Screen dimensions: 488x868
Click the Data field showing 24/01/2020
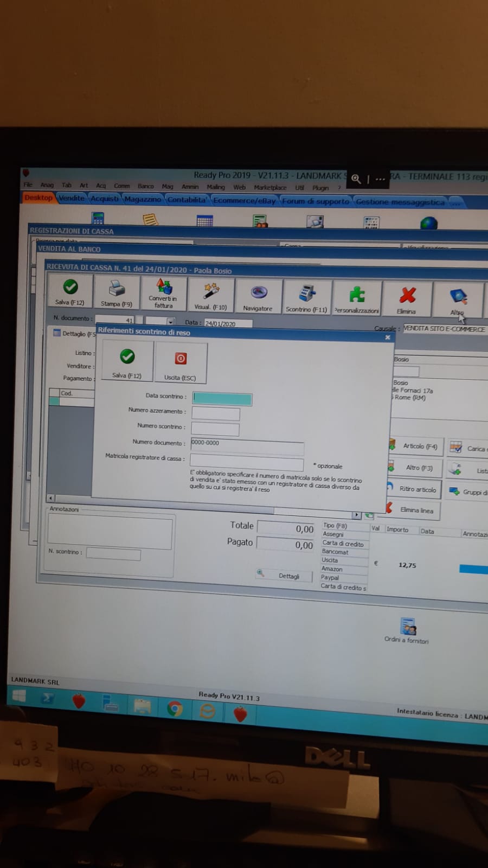point(228,323)
